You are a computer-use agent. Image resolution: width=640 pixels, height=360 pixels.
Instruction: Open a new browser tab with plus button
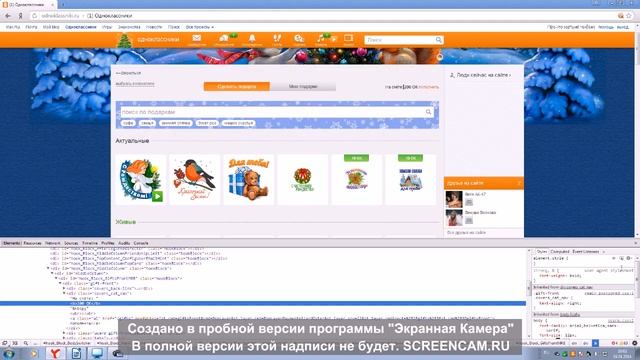click(63, 4)
